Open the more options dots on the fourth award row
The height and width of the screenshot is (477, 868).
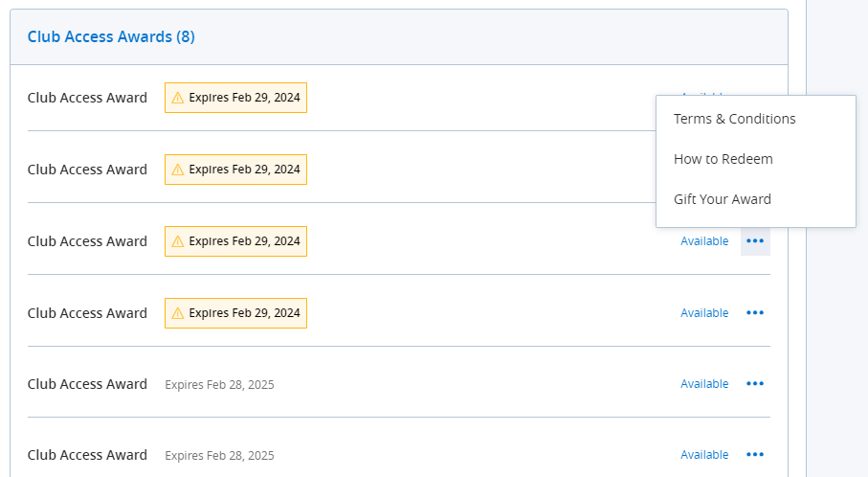click(755, 313)
